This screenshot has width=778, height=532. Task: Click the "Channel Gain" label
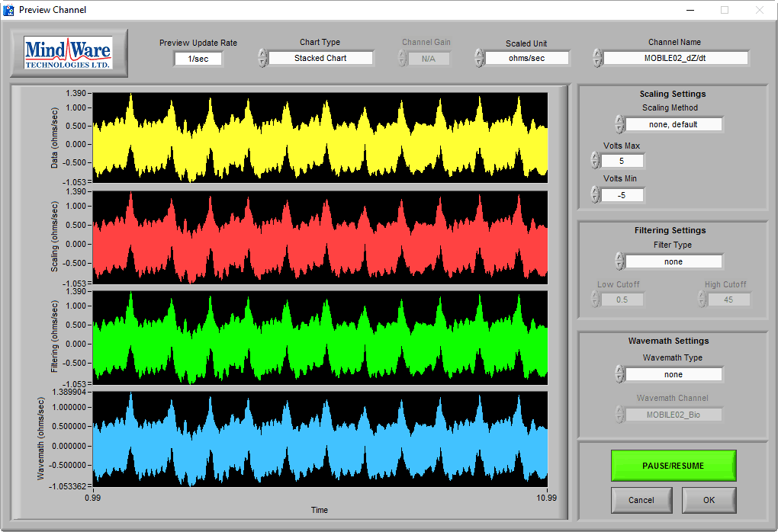(x=426, y=42)
